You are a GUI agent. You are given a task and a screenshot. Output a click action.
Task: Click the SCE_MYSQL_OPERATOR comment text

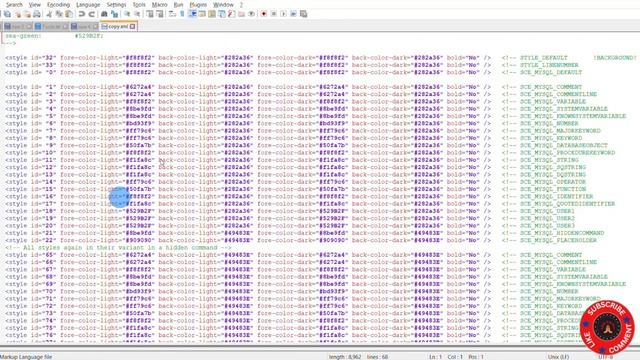tap(553, 182)
